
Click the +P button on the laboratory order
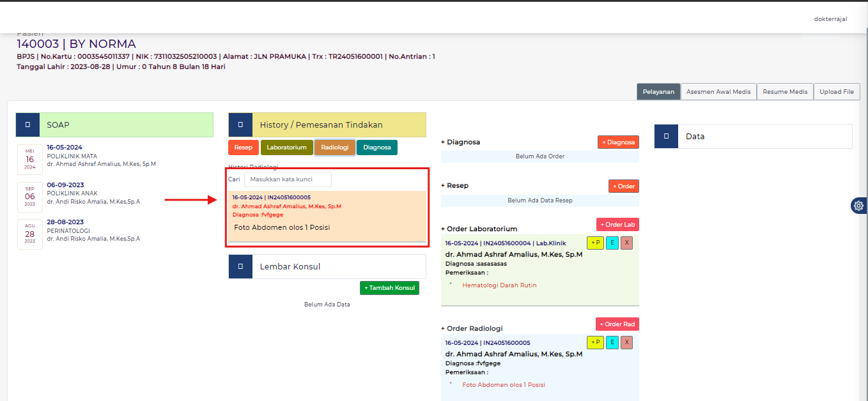coord(595,243)
